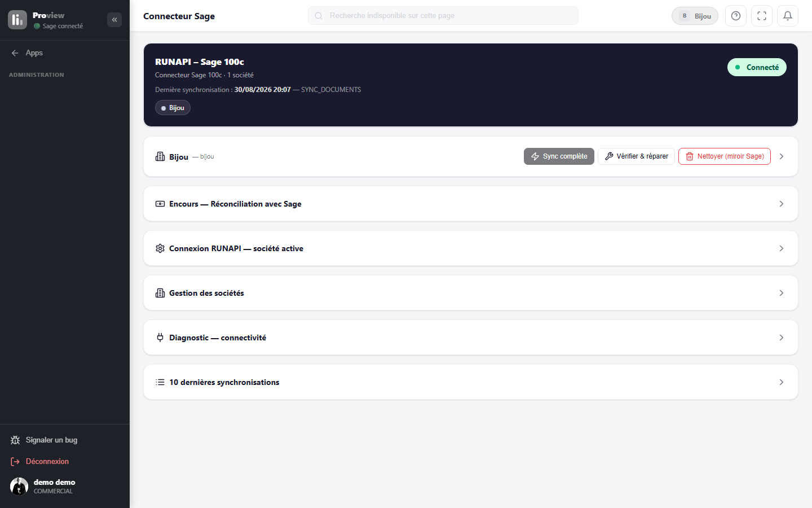
Task: Expand Connexion RUNAPI — société active section
Action: [471, 248]
